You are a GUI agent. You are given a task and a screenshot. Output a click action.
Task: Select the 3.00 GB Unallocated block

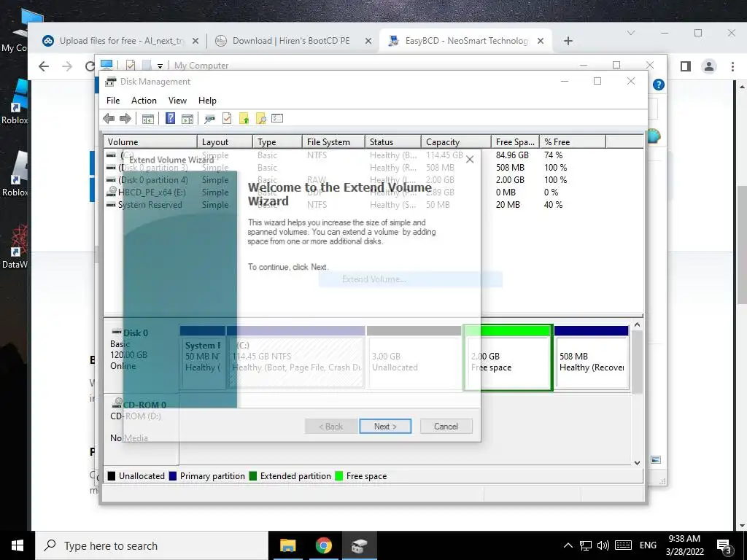coord(414,358)
